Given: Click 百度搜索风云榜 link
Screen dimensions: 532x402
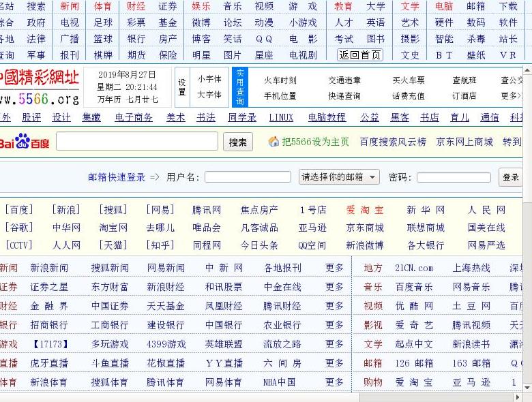Looking at the screenshot, I should tap(393, 142).
